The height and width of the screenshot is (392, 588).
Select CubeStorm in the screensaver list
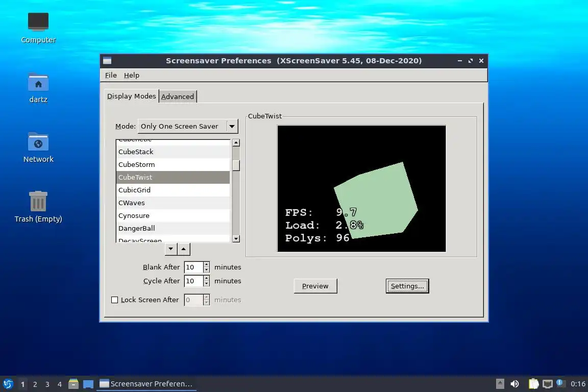click(x=173, y=164)
